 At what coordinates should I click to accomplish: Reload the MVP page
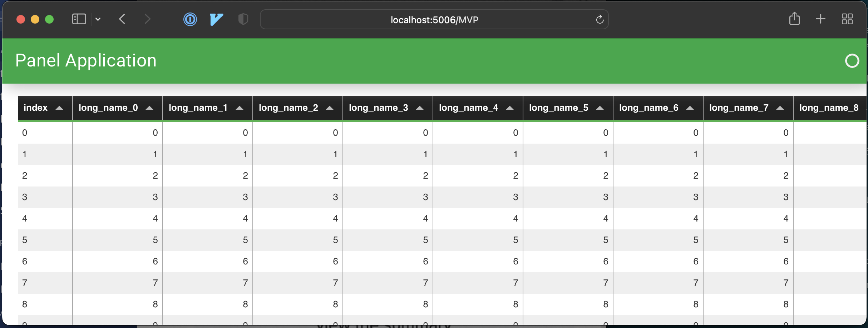[600, 20]
